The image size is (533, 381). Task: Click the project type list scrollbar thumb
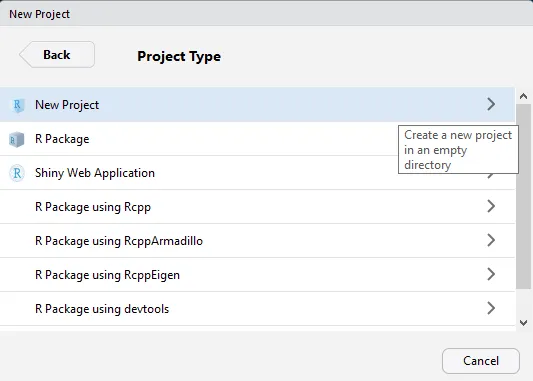(523, 197)
